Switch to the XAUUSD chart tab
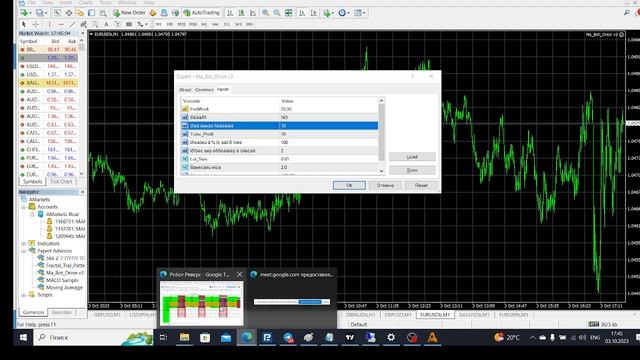640x360 pixels. click(473, 315)
